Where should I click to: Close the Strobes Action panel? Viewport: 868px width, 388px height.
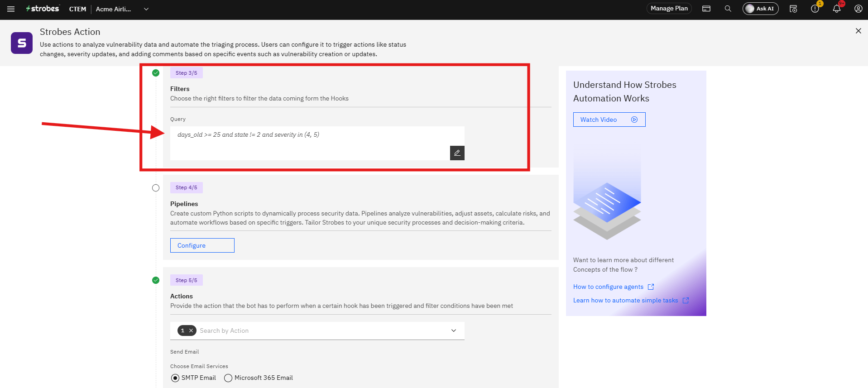(858, 31)
